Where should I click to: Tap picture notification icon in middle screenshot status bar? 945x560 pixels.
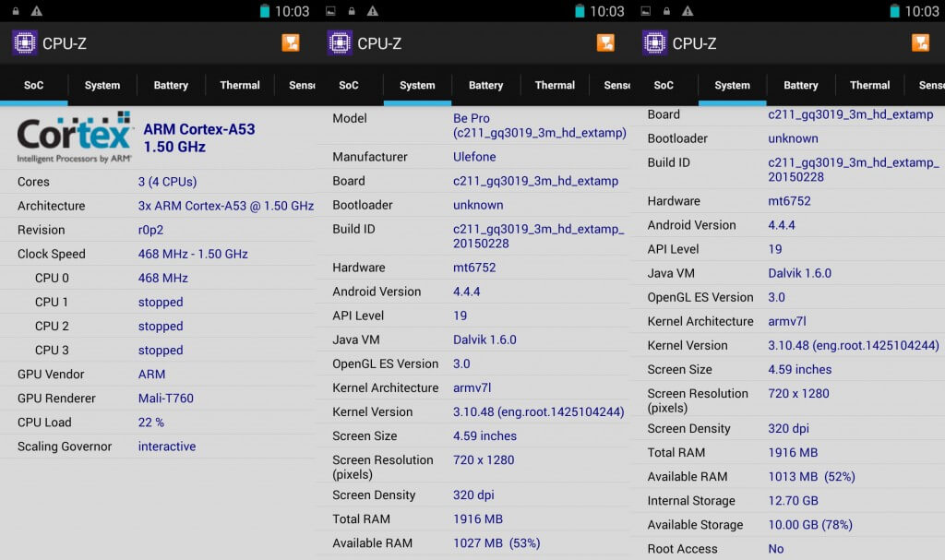point(330,11)
